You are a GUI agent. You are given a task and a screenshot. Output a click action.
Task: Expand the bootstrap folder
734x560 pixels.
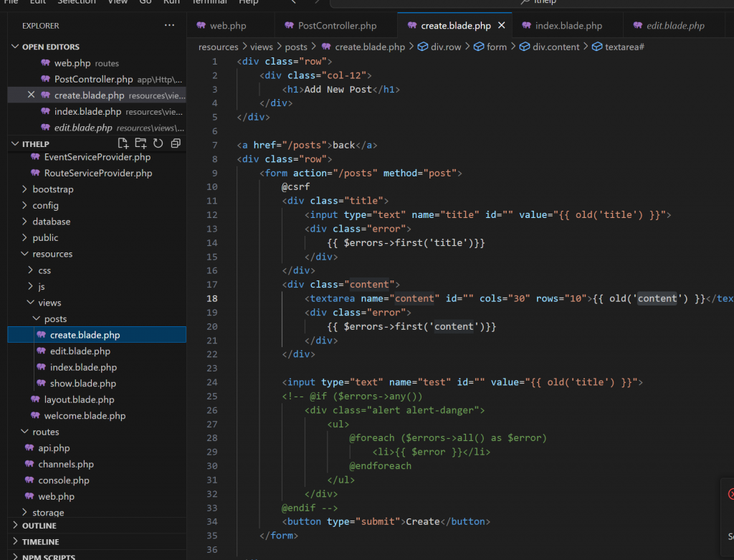point(52,189)
